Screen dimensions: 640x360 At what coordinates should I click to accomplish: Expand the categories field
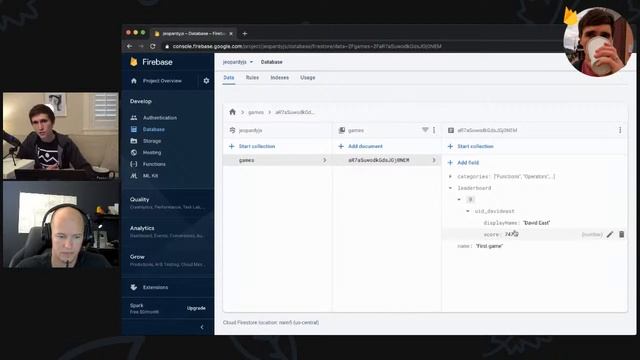coord(450,176)
